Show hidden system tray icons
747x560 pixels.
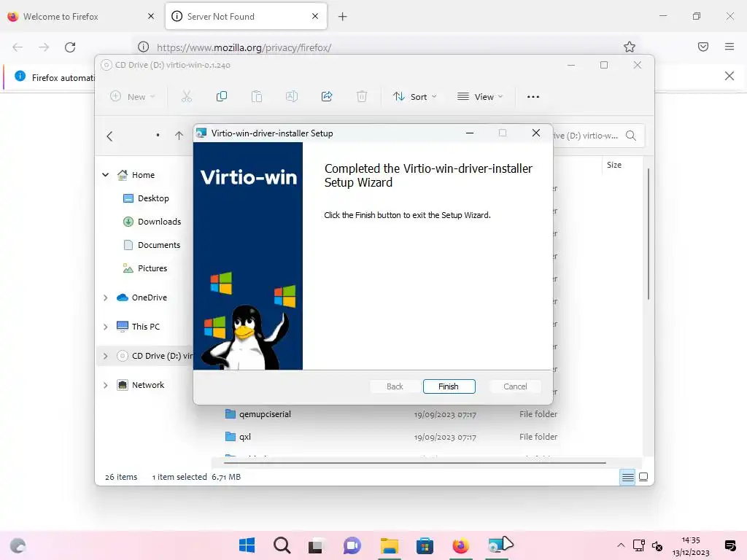[x=621, y=545]
